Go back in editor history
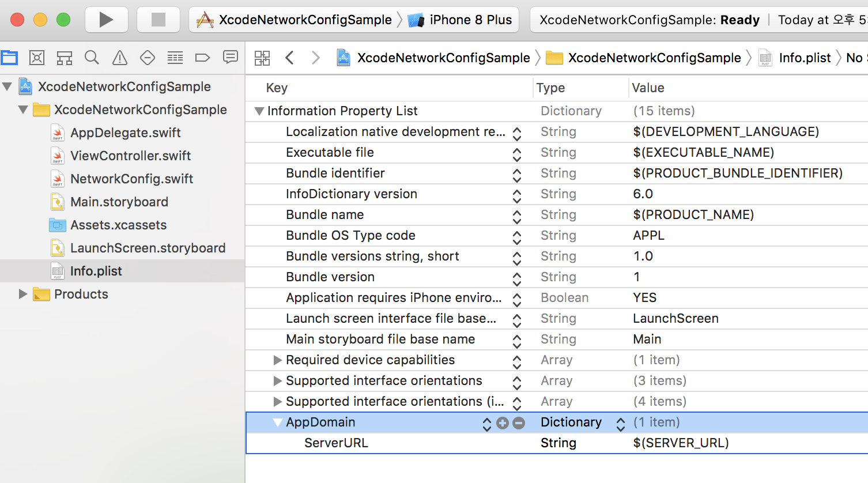Viewport: 868px width, 483px height. point(290,58)
